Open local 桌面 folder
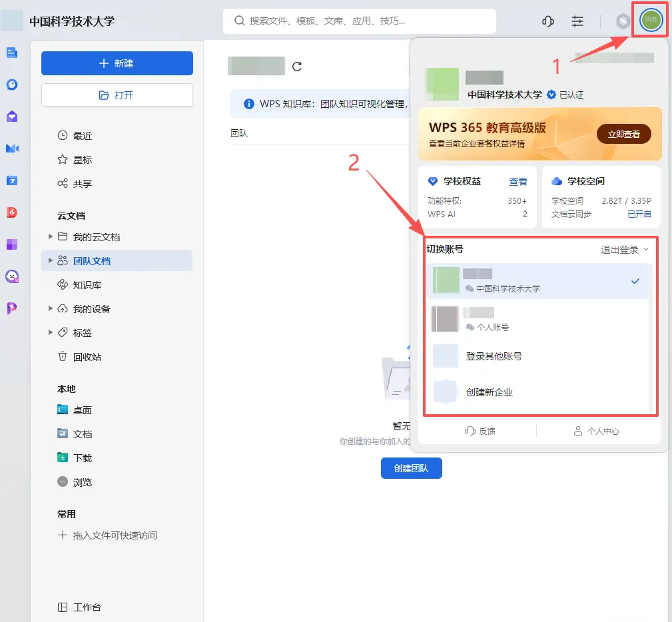The height and width of the screenshot is (622, 672). [117, 410]
